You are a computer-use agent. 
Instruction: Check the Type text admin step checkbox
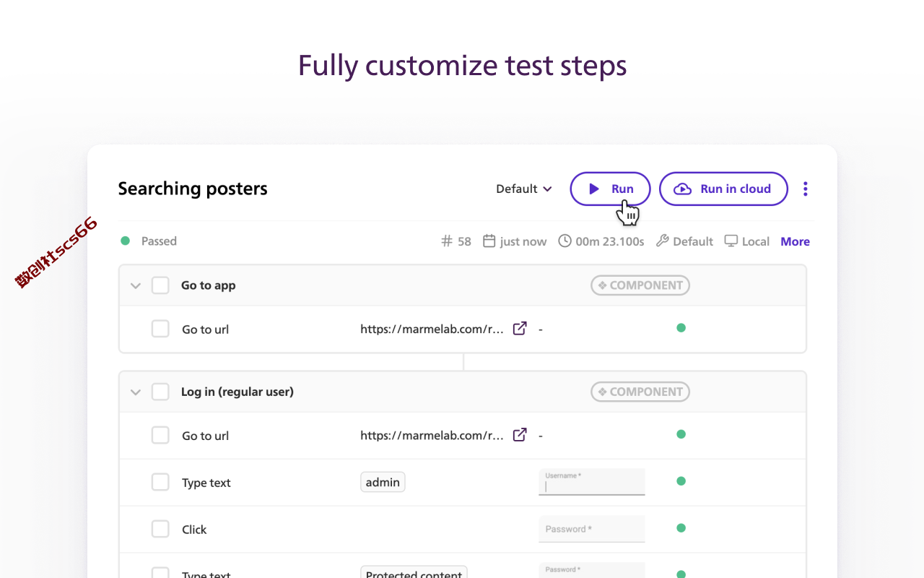[x=160, y=482]
